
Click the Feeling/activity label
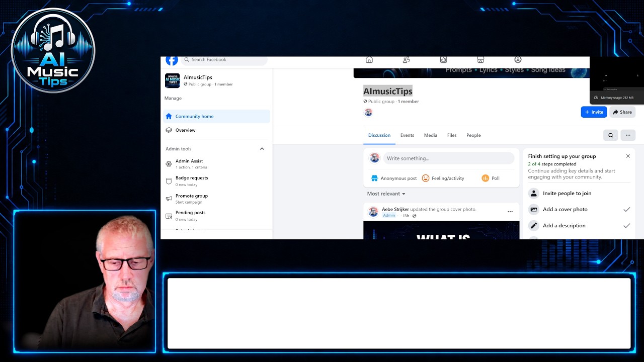(x=448, y=178)
